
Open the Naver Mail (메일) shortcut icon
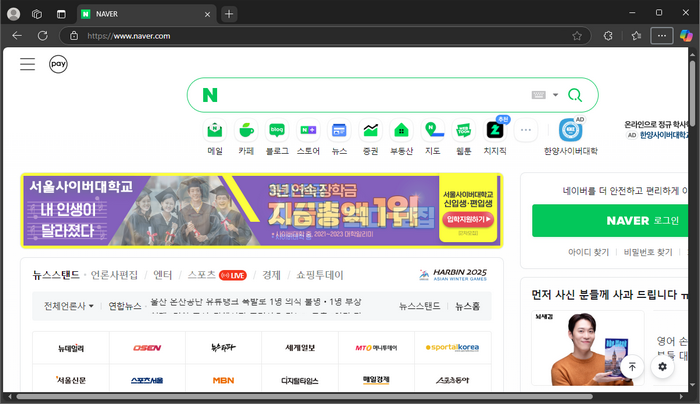215,131
